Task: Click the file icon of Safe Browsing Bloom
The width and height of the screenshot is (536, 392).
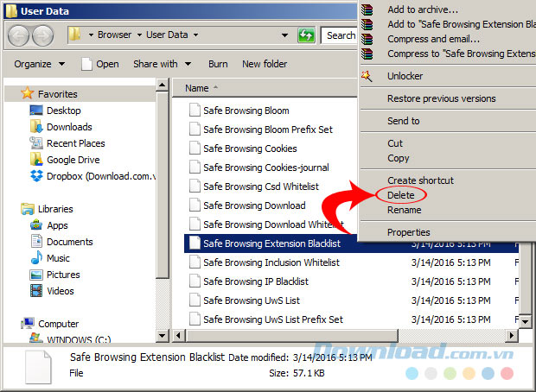Action: coord(195,111)
